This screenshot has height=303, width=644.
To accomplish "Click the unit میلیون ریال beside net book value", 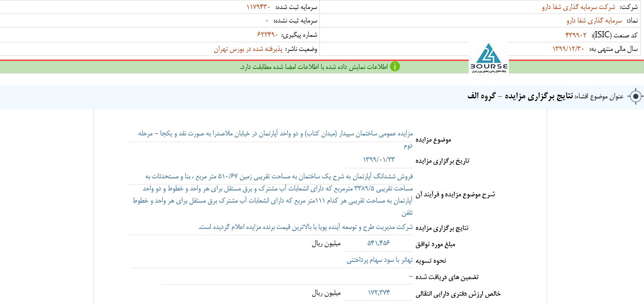I will click(x=326, y=293).
